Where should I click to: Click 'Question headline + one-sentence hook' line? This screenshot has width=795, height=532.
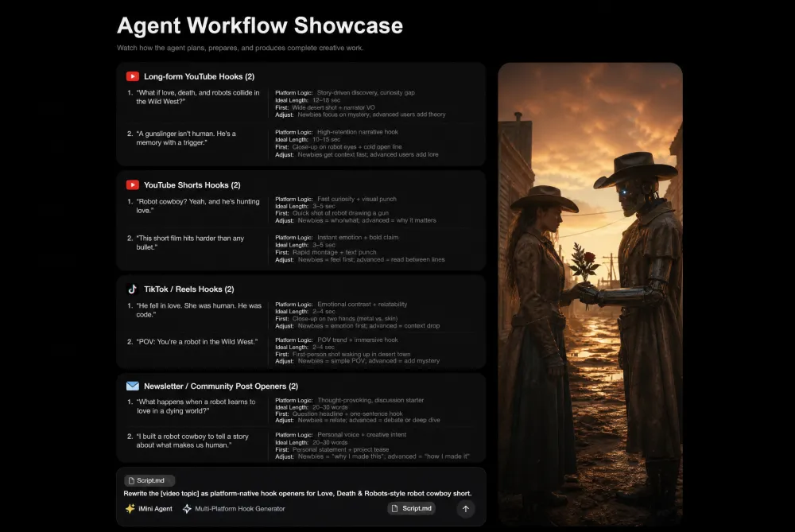[x=347, y=414]
